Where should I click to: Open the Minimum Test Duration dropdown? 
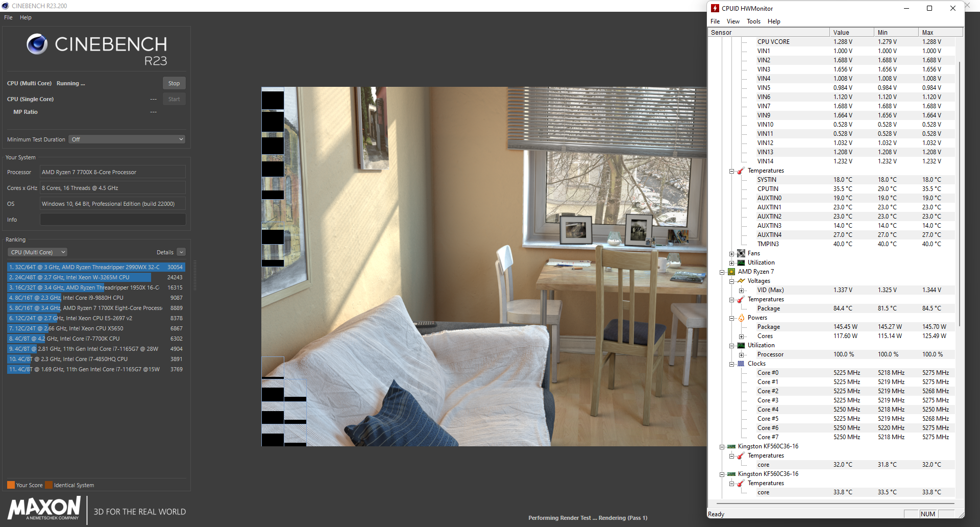(x=127, y=139)
